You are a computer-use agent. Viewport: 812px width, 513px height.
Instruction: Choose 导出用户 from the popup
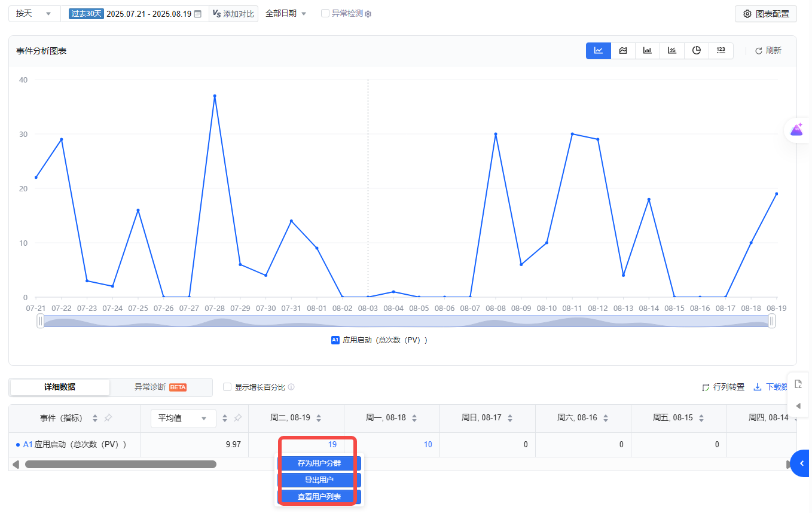[319, 480]
